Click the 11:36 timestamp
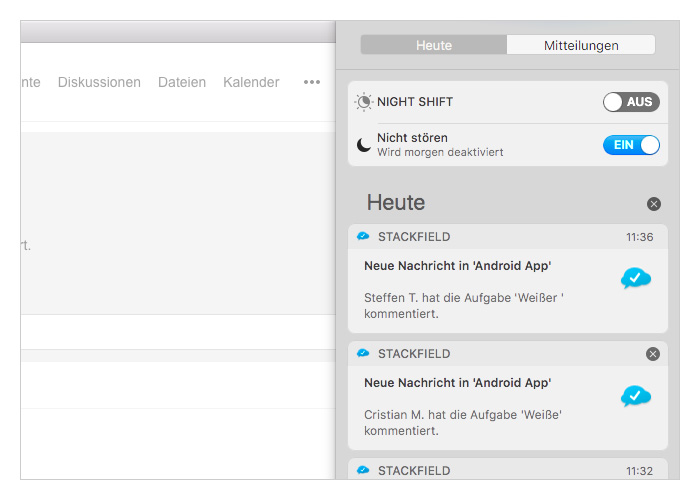Image resolution: width=700 pixels, height=500 pixels. (639, 237)
